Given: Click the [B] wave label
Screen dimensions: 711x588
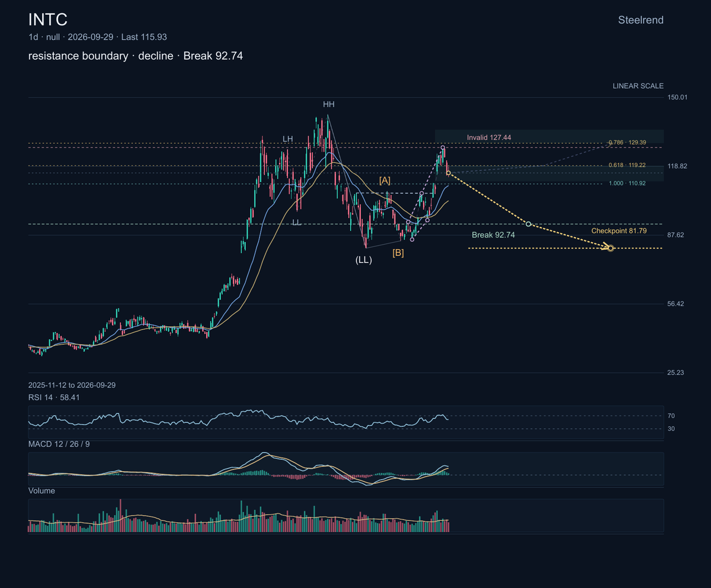Looking at the screenshot, I should (398, 253).
